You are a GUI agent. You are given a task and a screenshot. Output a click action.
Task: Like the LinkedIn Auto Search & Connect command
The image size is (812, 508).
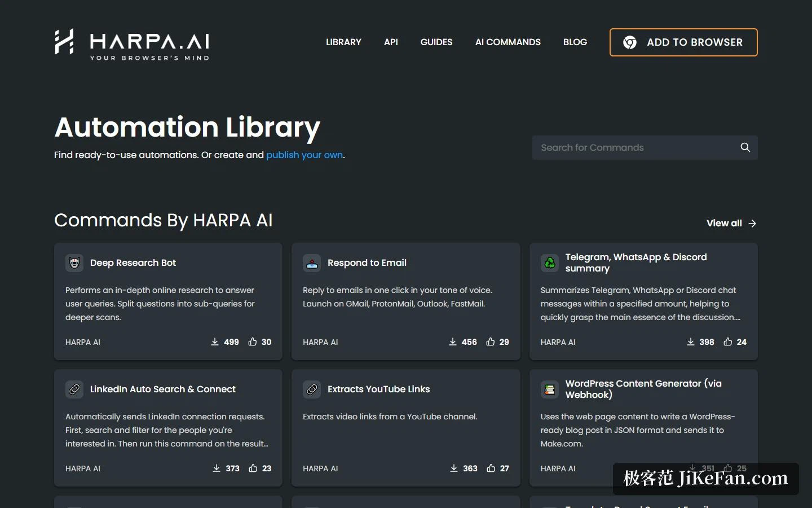point(253,468)
